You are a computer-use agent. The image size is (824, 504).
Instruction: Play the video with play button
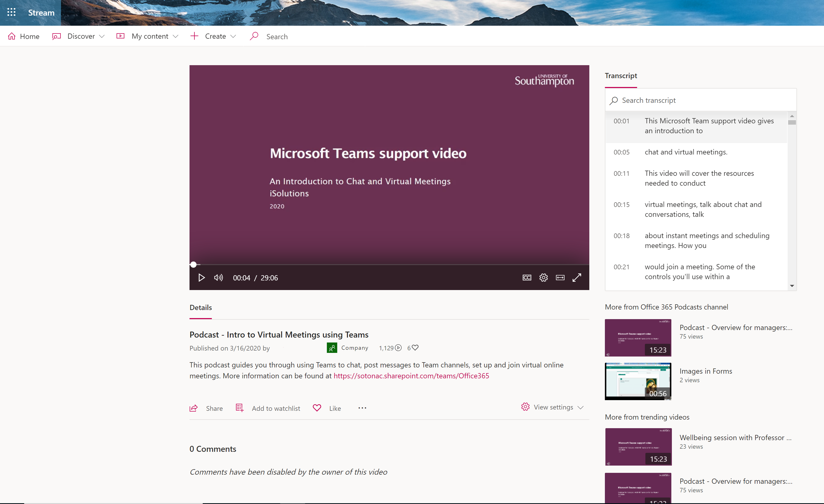click(x=201, y=278)
